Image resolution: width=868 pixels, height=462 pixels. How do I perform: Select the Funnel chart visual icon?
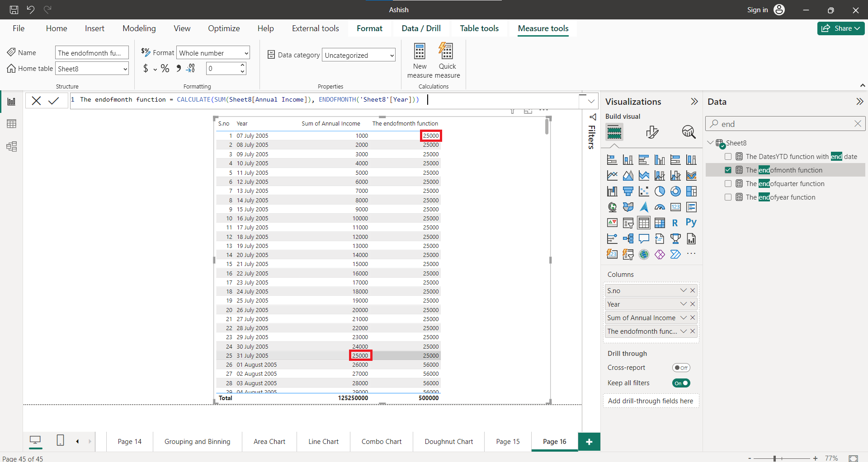(628, 191)
